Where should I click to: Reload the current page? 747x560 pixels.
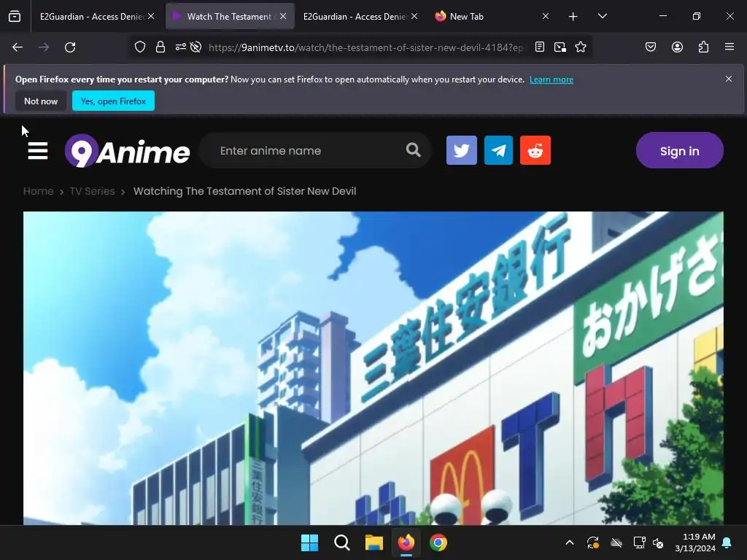pos(70,47)
